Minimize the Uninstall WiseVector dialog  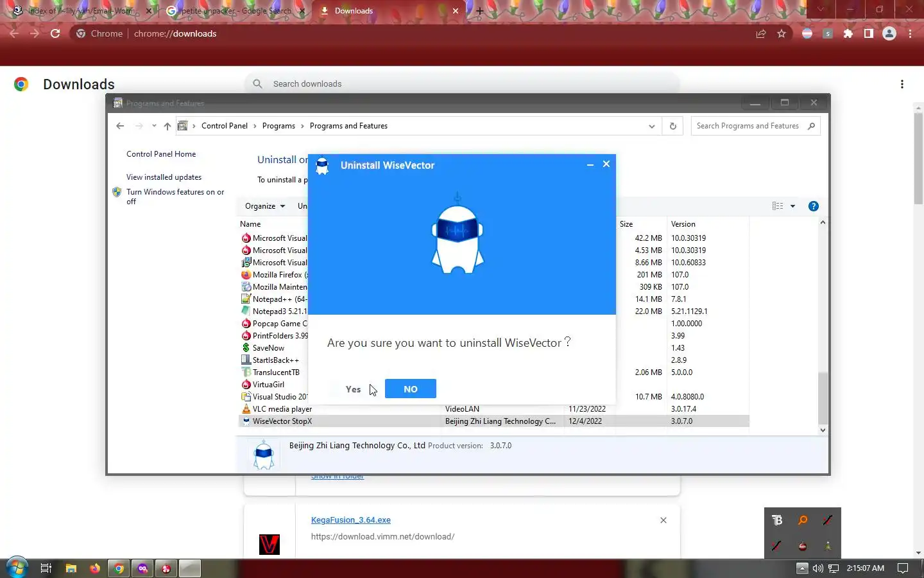pos(590,165)
